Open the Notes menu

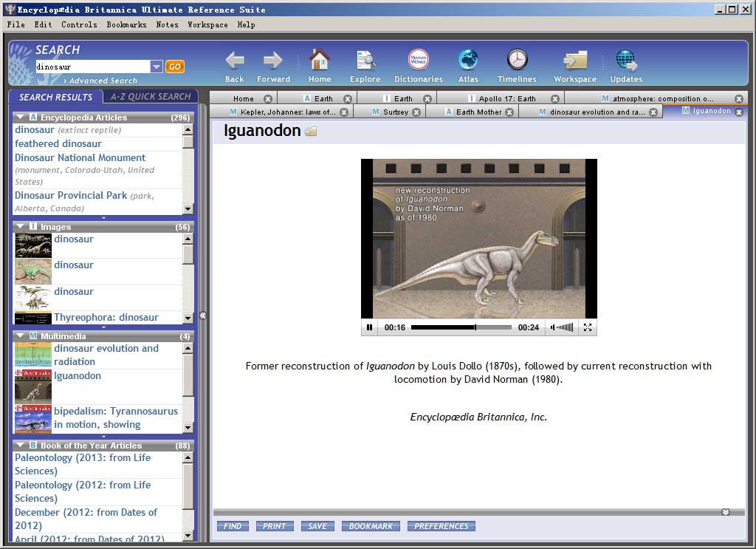167,24
